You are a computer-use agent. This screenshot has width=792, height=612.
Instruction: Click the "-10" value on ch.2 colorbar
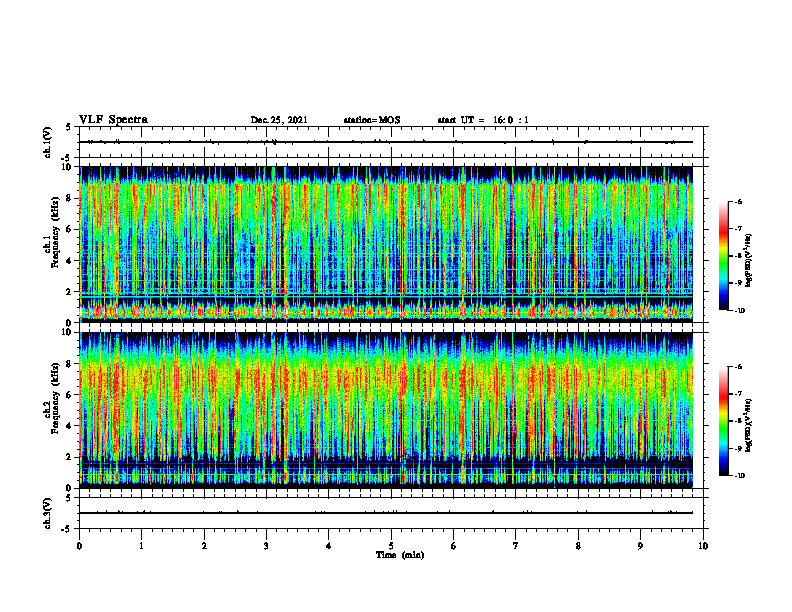point(739,476)
